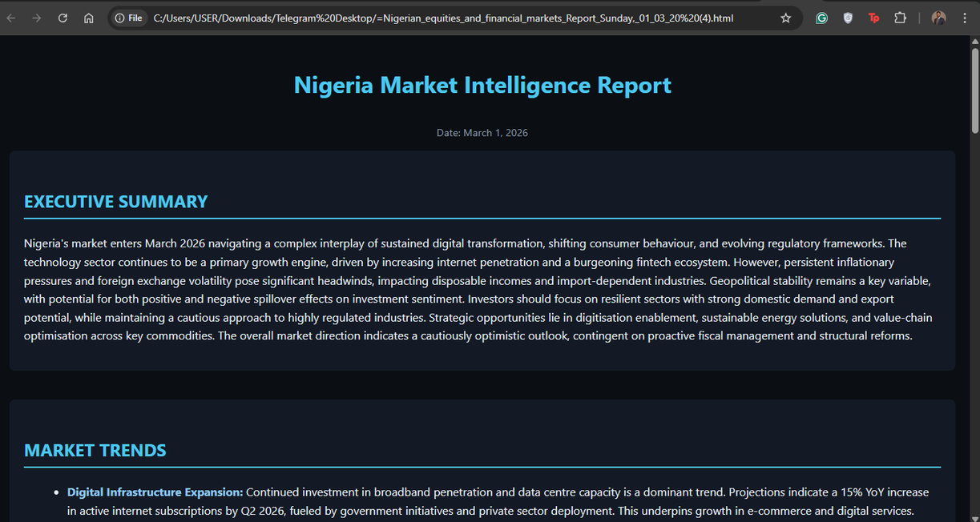Select the address bar file path

coord(443,18)
